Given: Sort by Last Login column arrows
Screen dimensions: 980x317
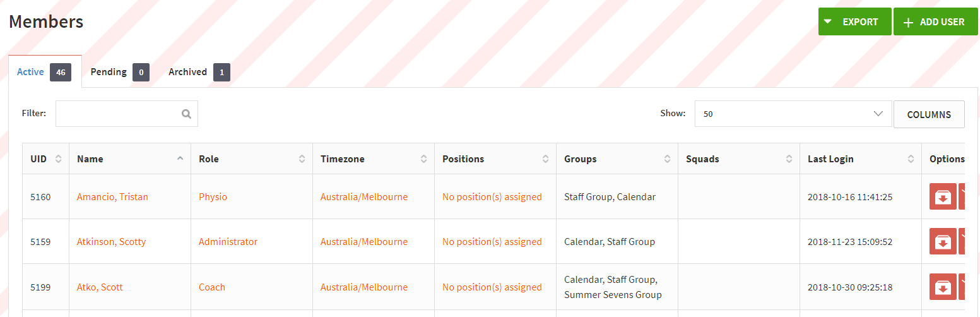Looking at the screenshot, I should tap(911, 159).
